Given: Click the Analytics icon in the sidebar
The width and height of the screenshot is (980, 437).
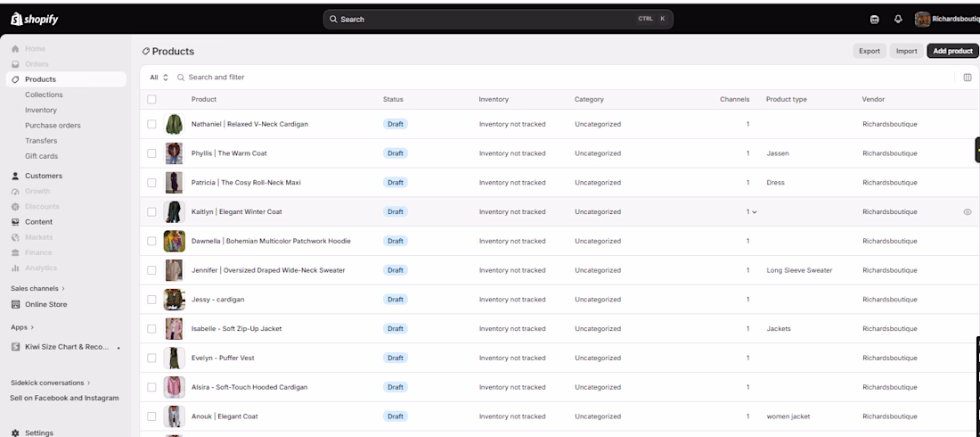Looking at the screenshot, I should pyautogui.click(x=16, y=268).
